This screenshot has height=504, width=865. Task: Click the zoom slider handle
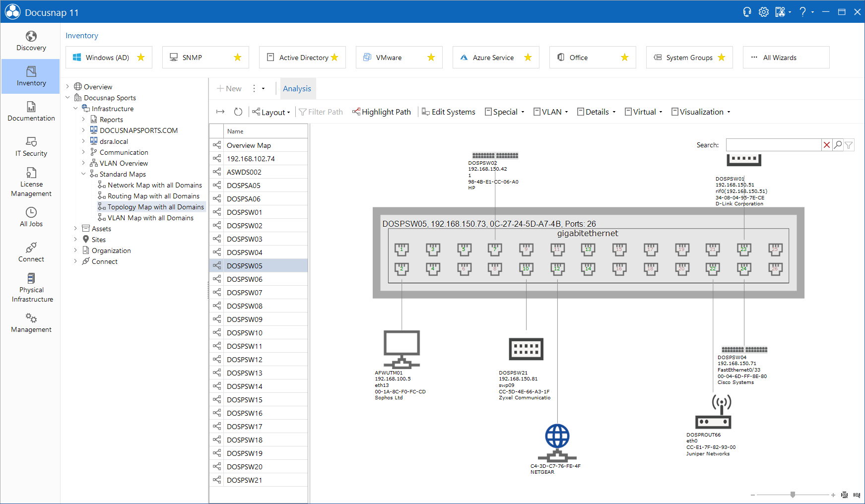[x=793, y=495]
